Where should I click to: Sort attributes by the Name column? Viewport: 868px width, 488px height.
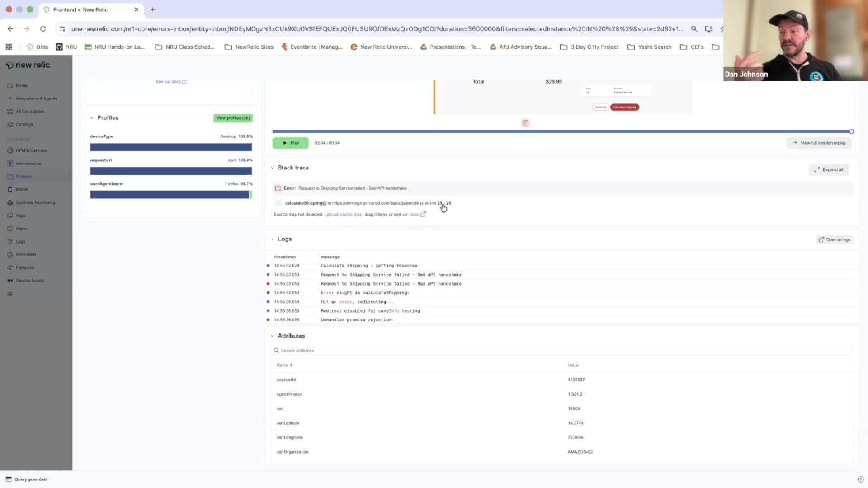pyautogui.click(x=284, y=366)
